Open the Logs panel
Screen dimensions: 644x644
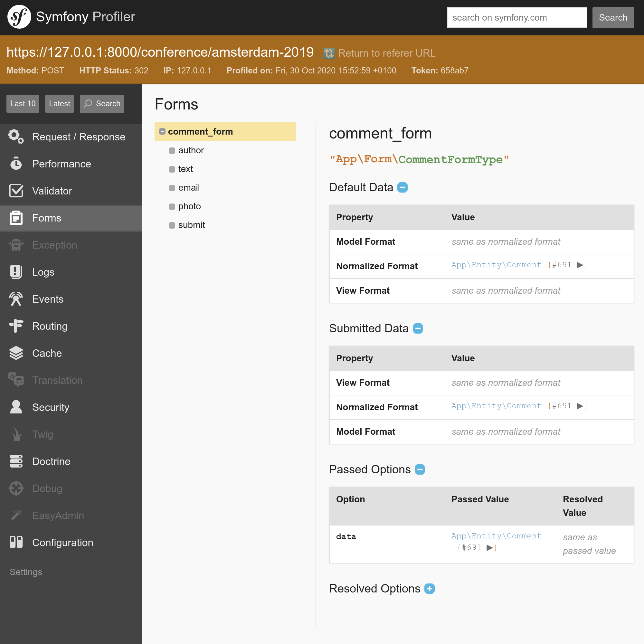point(71,272)
